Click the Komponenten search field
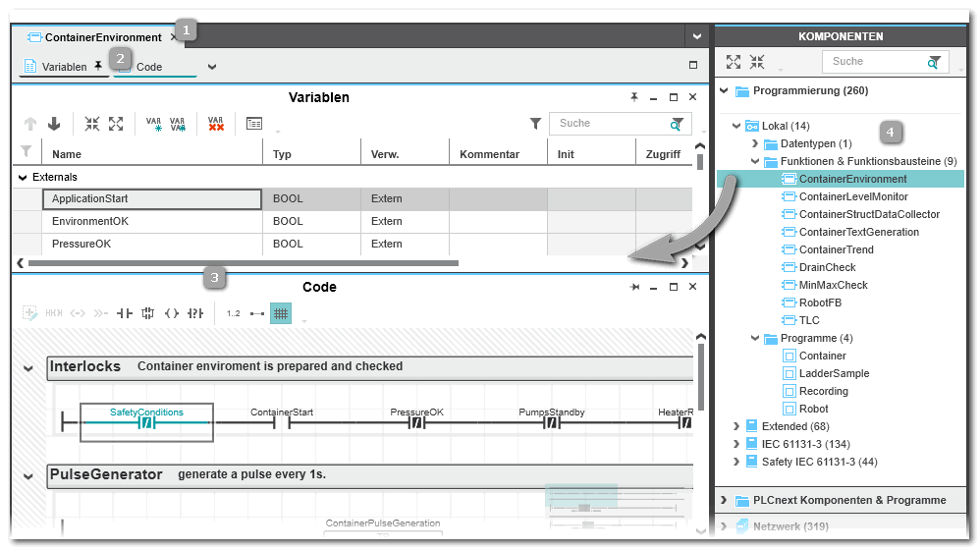The image size is (980, 550). tap(874, 62)
